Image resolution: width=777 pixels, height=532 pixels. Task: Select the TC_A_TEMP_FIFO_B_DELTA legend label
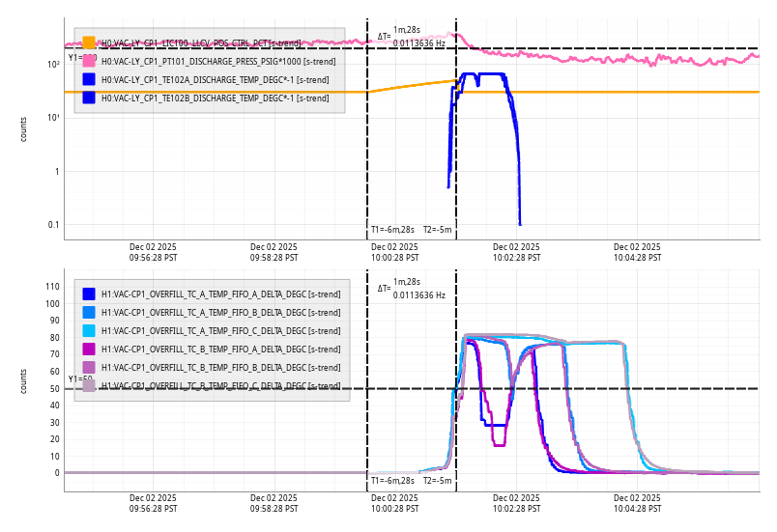pos(220,312)
